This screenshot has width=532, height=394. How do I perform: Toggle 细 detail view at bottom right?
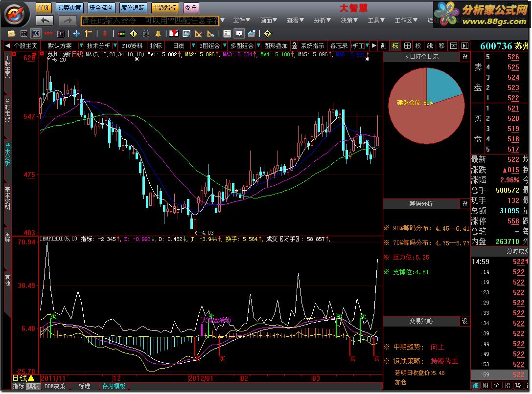tap(475, 386)
